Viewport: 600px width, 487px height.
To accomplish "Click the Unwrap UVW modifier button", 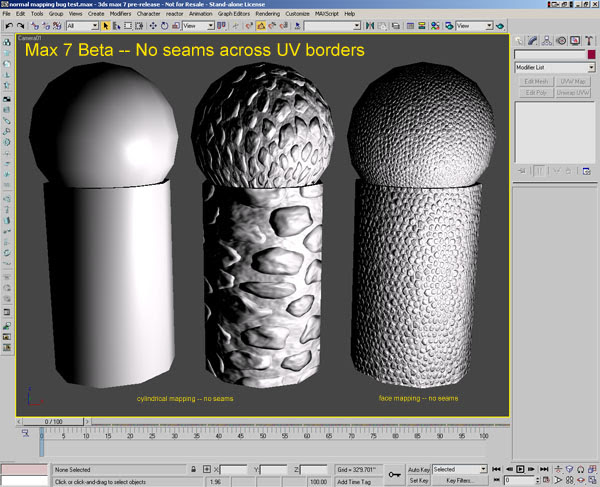I will click(x=573, y=93).
